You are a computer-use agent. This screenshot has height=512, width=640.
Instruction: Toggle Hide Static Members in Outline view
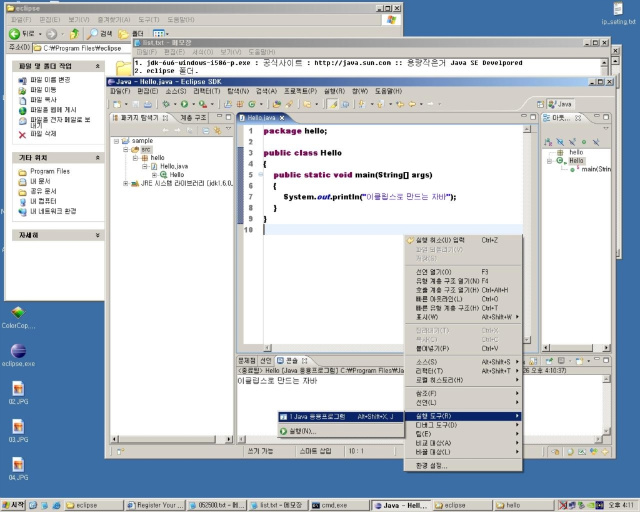(x=572, y=142)
